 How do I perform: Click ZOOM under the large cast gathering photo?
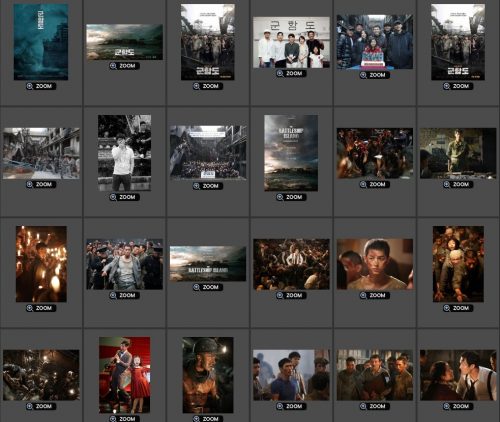208,186
